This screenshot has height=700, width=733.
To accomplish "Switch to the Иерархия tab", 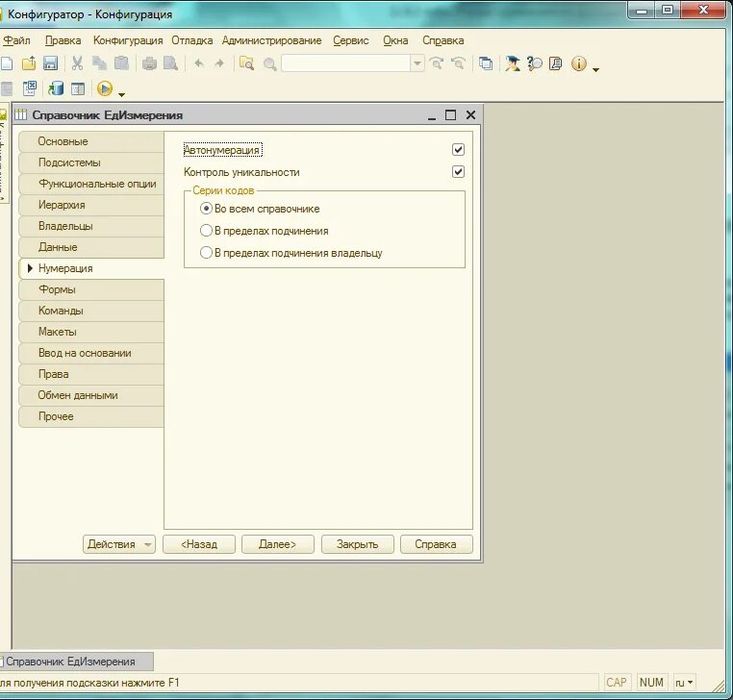I will click(91, 205).
